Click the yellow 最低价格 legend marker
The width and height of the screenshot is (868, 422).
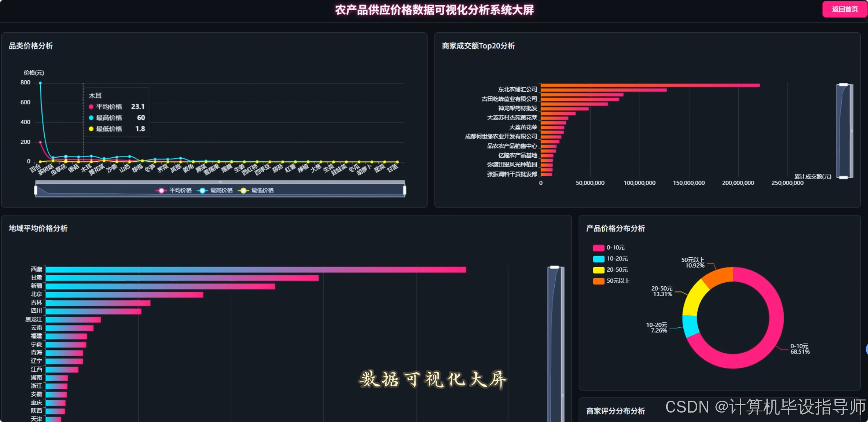pos(243,190)
